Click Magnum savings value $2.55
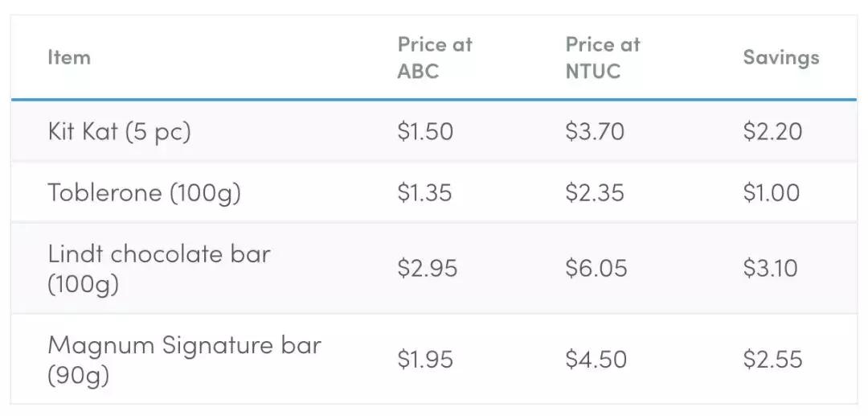Viewport: 868px width, 416px height. tap(772, 359)
